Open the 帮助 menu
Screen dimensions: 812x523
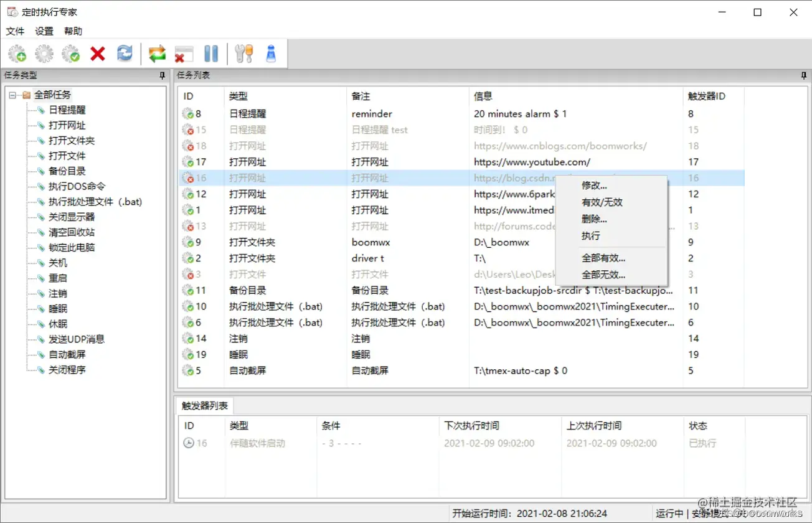[x=73, y=31]
